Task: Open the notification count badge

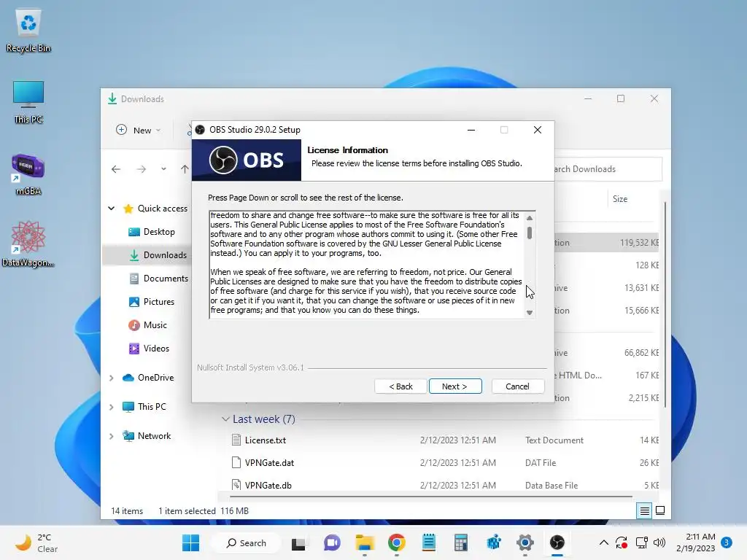Action: (726, 542)
